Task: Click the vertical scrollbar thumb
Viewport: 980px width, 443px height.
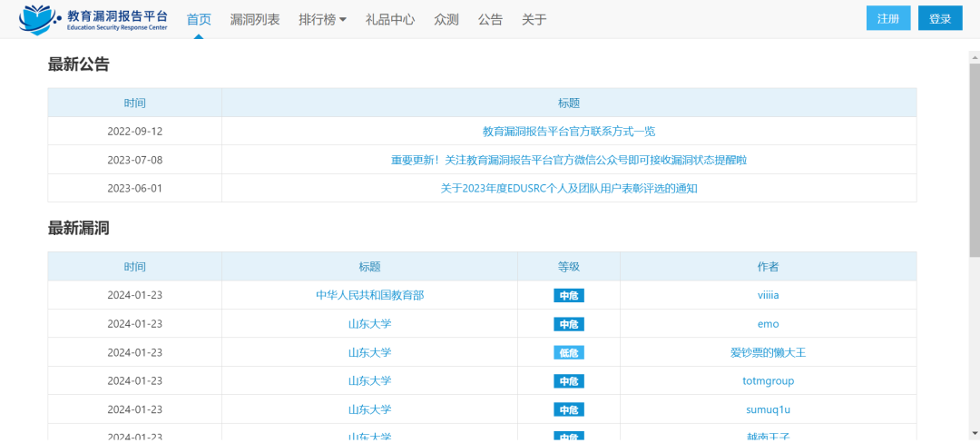Action: point(975,160)
